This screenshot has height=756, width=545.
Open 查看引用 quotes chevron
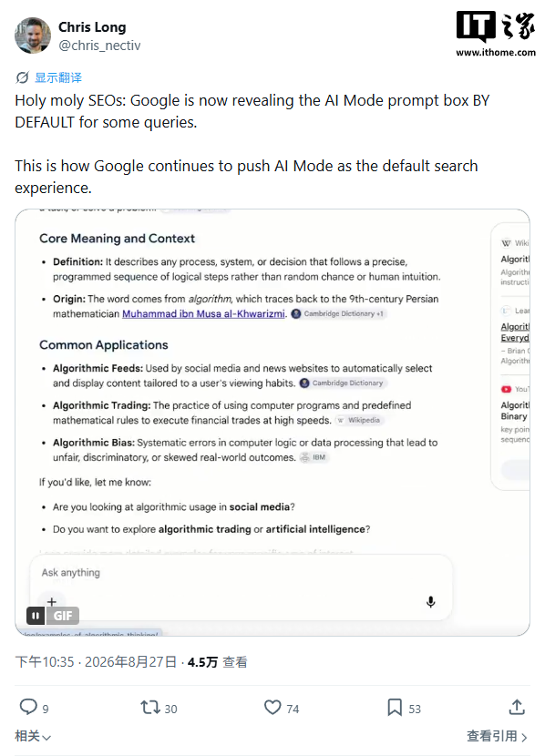(498, 736)
